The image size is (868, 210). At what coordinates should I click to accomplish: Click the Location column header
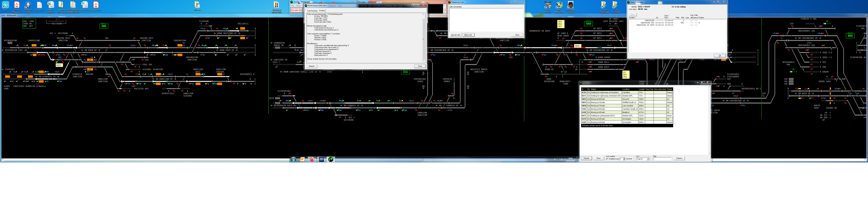coord(630,89)
